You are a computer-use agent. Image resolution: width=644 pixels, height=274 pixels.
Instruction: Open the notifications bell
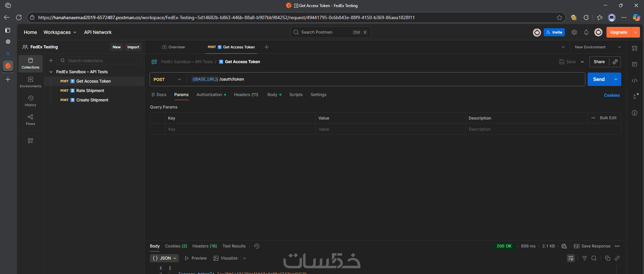tap(586, 32)
